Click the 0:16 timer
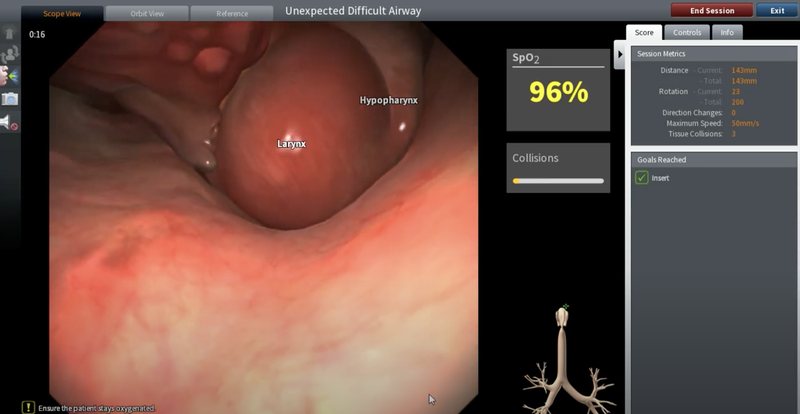The height and width of the screenshot is (414, 800). pyautogui.click(x=37, y=34)
